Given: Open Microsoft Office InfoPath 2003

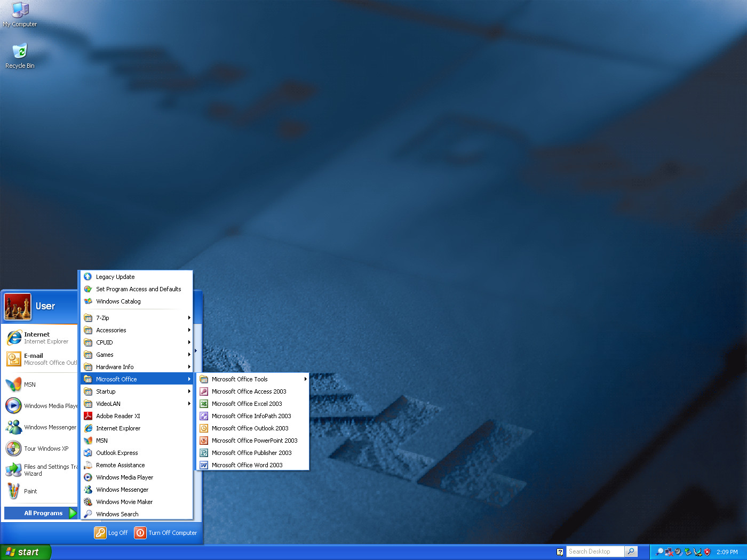Looking at the screenshot, I should click(252, 416).
